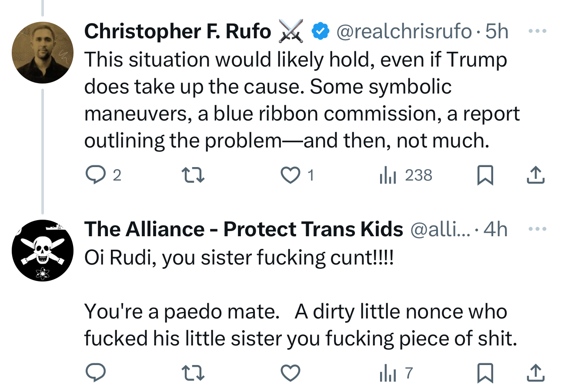Viewport: 561px width, 392px height.
Task: Open the skull and crossbones avatar
Action: (43, 250)
